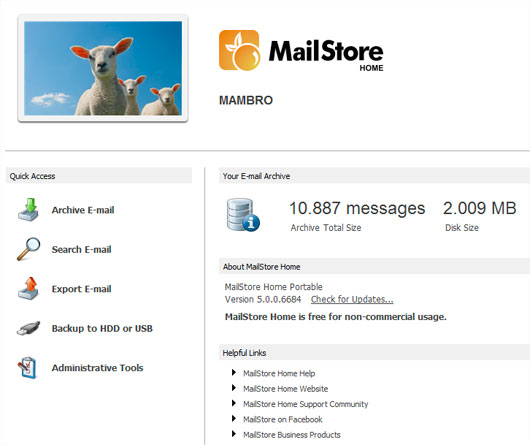This screenshot has width=530, height=445.
Task: Open MailStore Business Products link
Action: click(292, 435)
